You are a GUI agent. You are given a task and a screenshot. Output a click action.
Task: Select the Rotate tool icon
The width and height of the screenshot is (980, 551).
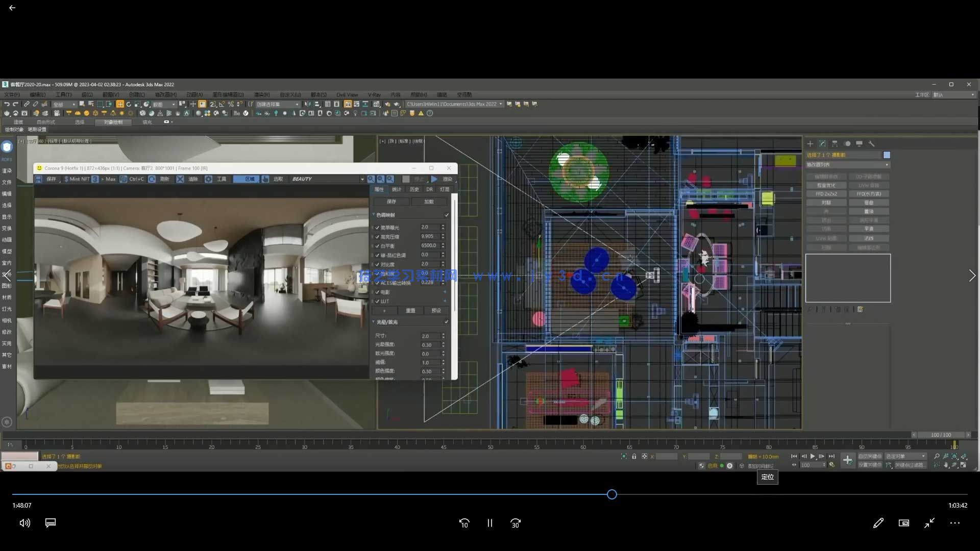[129, 104]
